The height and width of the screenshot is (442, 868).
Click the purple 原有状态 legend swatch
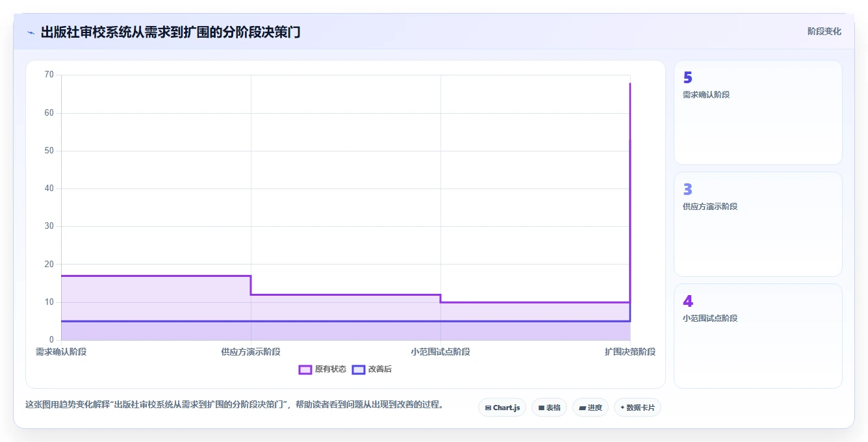(x=305, y=369)
